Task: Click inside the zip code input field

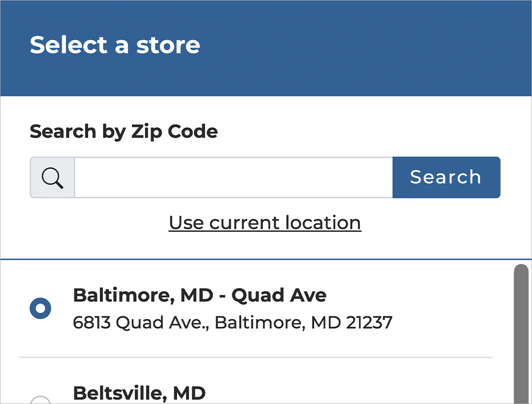Action: 229,177
